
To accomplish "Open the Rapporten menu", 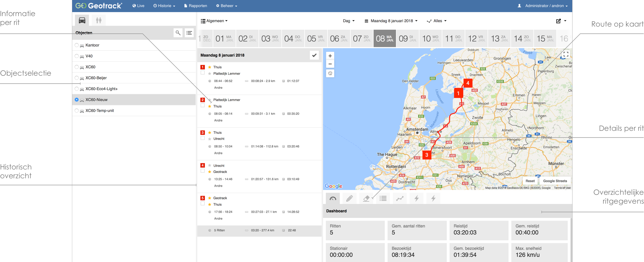I will pos(196,5).
